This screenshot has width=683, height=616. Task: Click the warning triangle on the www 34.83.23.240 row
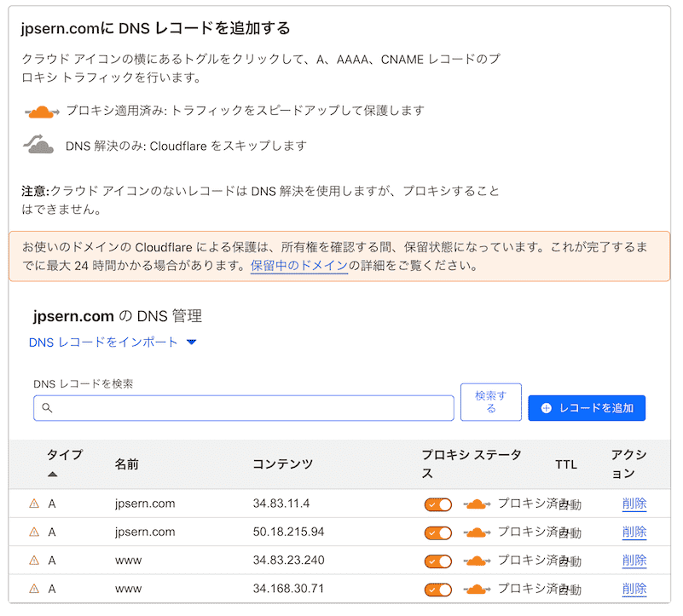tap(33, 561)
